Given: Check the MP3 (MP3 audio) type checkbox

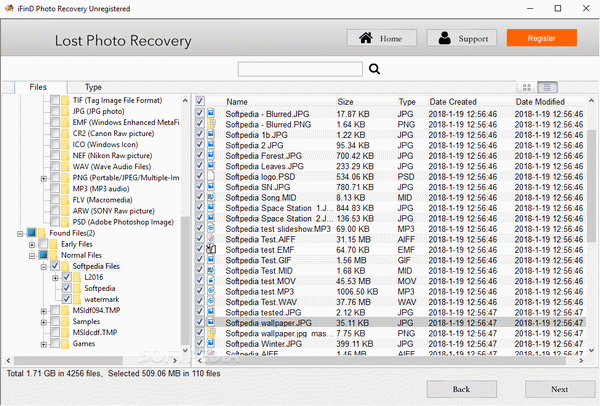Looking at the screenshot, I should 55,189.
